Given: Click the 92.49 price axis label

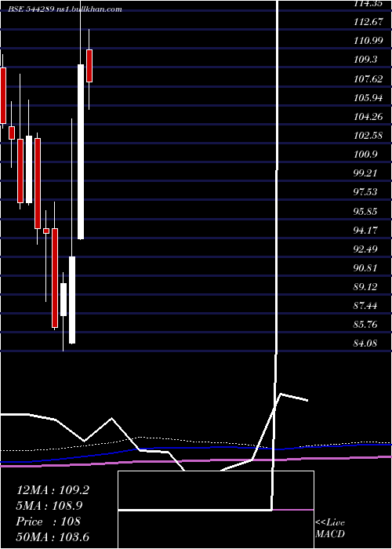Looking at the screenshot, I should tap(365, 249).
